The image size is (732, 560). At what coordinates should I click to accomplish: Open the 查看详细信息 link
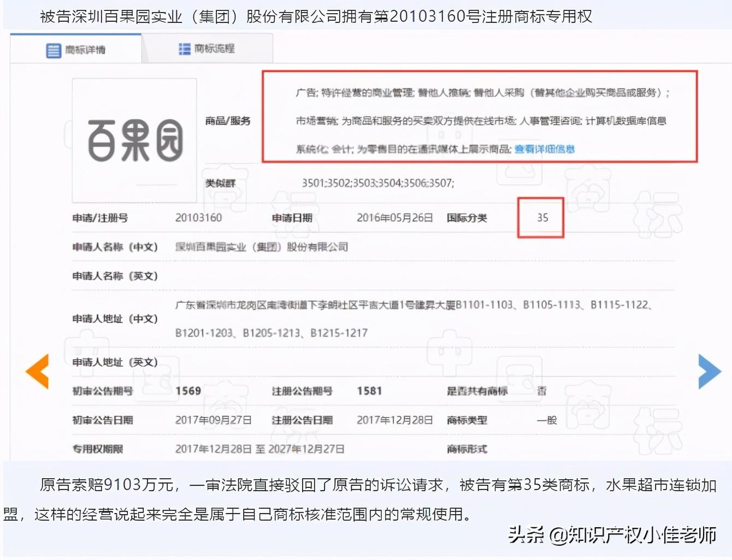coord(544,149)
